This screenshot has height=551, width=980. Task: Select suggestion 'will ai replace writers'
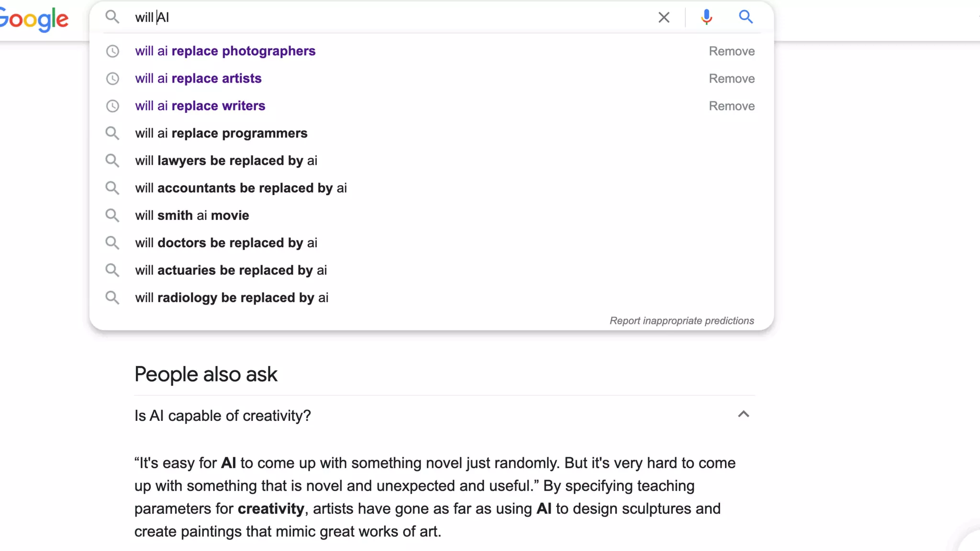click(x=200, y=106)
